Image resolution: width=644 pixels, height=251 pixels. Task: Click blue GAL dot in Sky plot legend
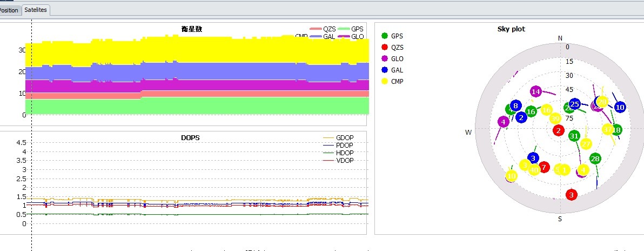click(385, 70)
